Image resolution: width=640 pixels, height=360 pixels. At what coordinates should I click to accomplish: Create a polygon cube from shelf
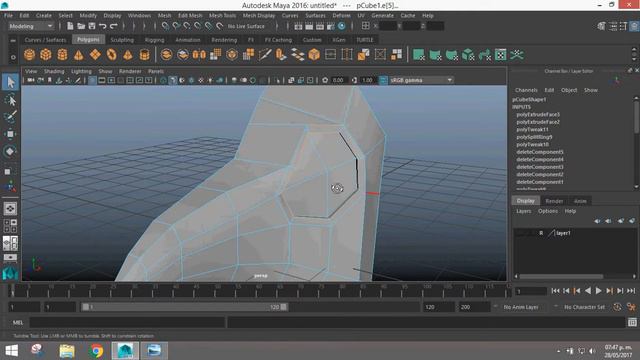[x=46, y=55]
